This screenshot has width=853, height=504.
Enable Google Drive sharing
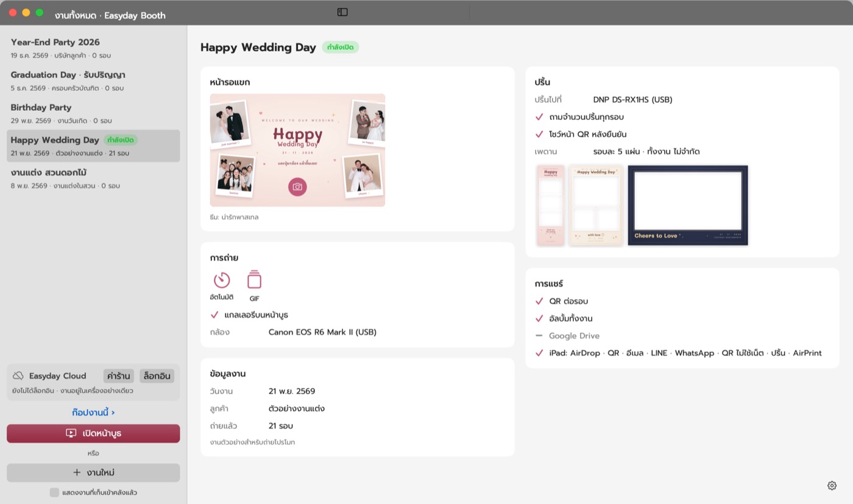click(539, 335)
